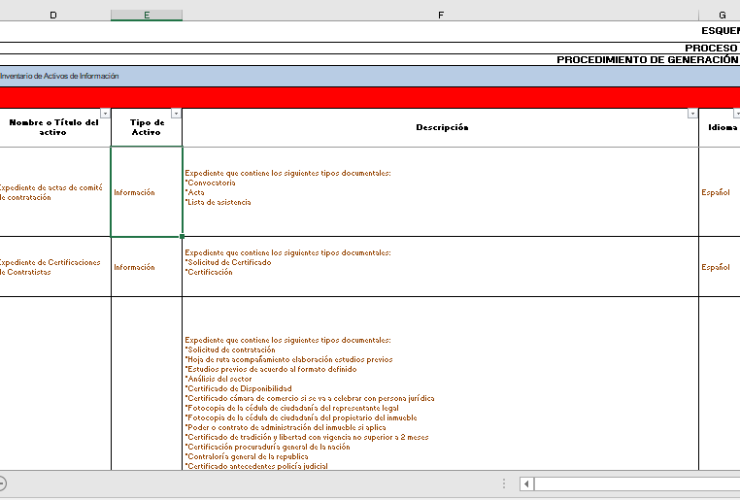Open filter dropdown for Nombre o Título del activo
This screenshot has height=500, width=740.
[x=105, y=113]
